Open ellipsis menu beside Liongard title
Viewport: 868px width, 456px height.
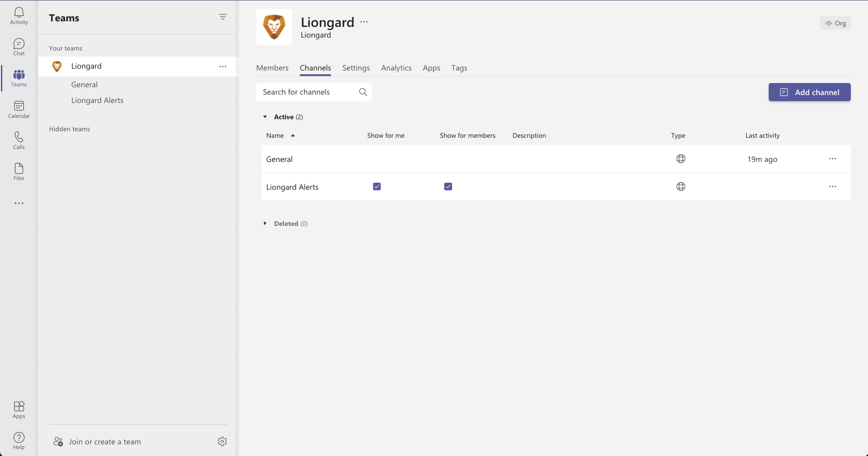pyautogui.click(x=364, y=22)
